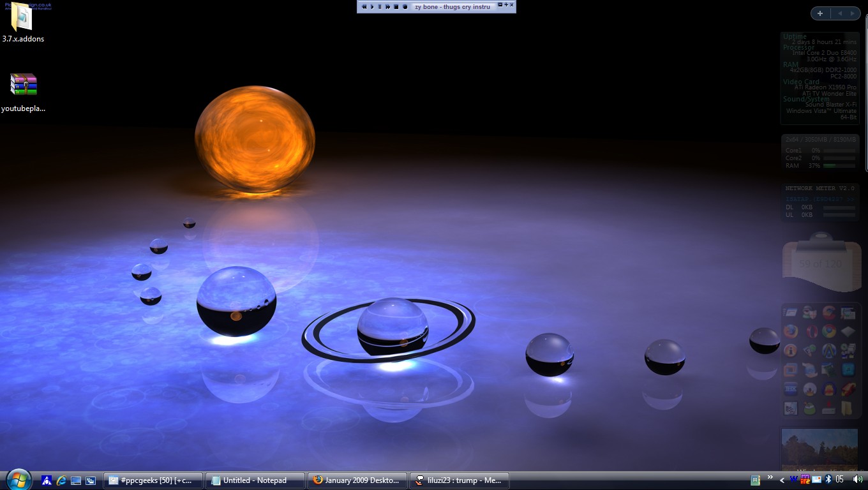Open the Windows Start orb
Screen dimensions: 868x490
click(19, 479)
